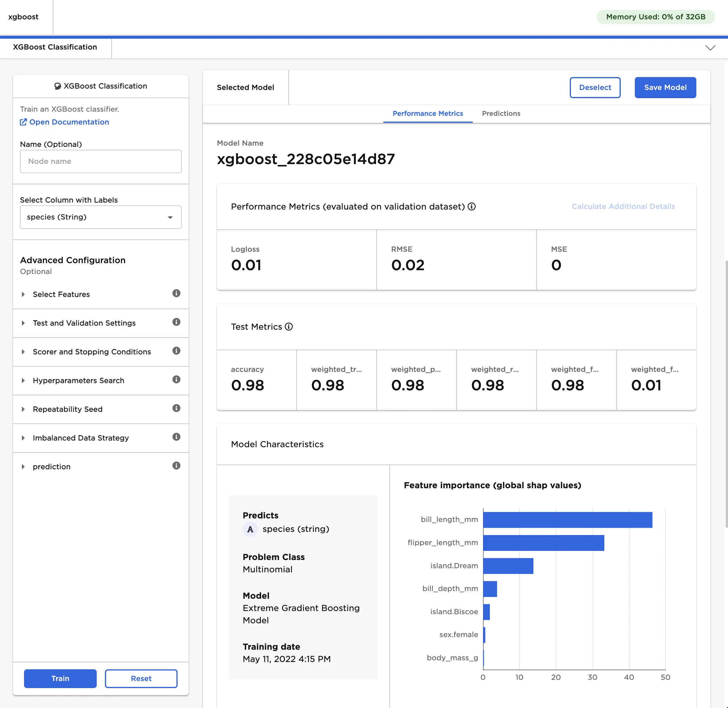Screen dimensions: 728x708
Task: Click the Node name input field
Action: (101, 161)
